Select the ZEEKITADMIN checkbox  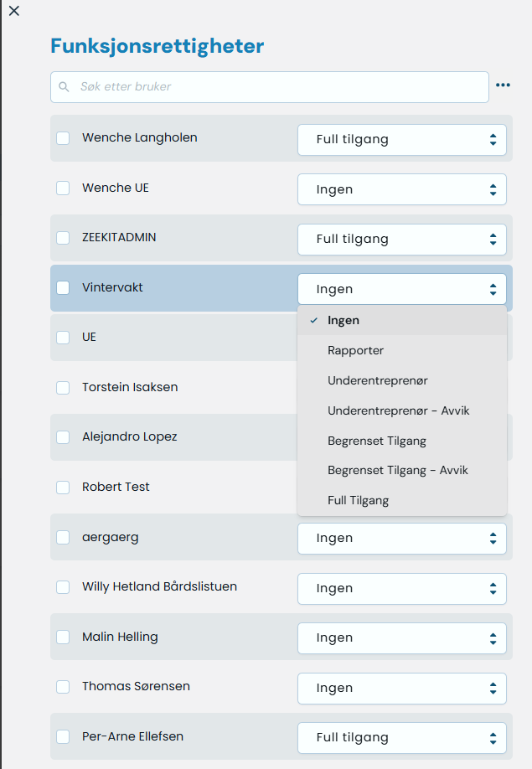tap(63, 238)
